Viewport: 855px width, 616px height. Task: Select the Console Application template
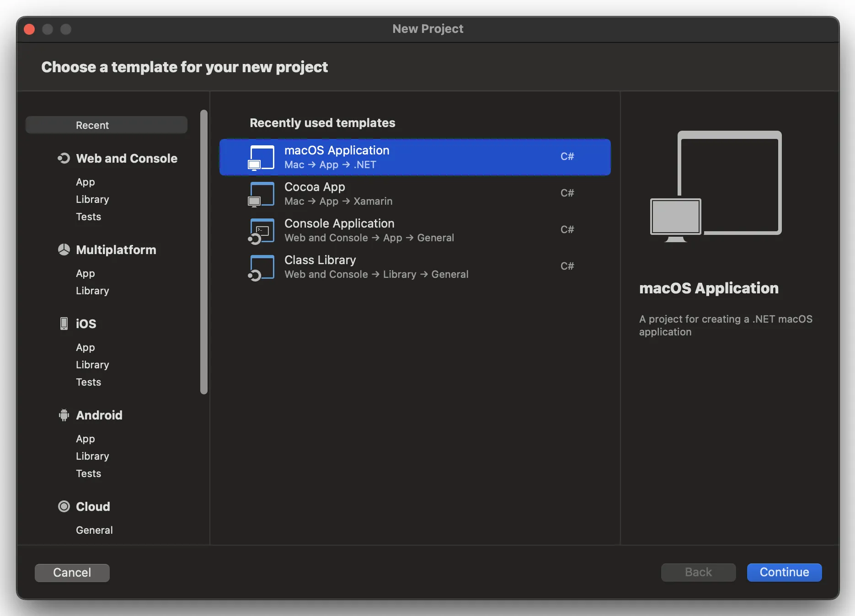[411, 230]
